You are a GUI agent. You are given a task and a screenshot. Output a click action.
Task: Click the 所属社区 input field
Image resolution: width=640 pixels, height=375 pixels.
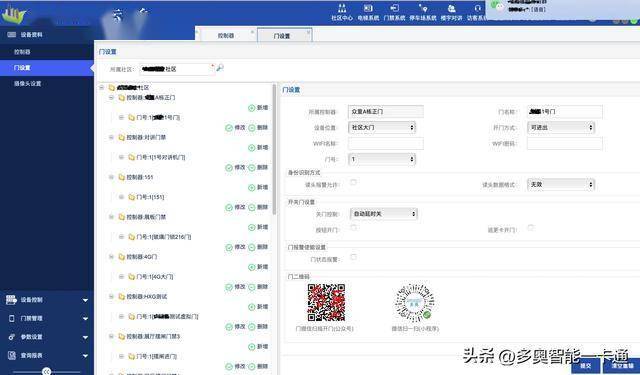click(x=177, y=69)
